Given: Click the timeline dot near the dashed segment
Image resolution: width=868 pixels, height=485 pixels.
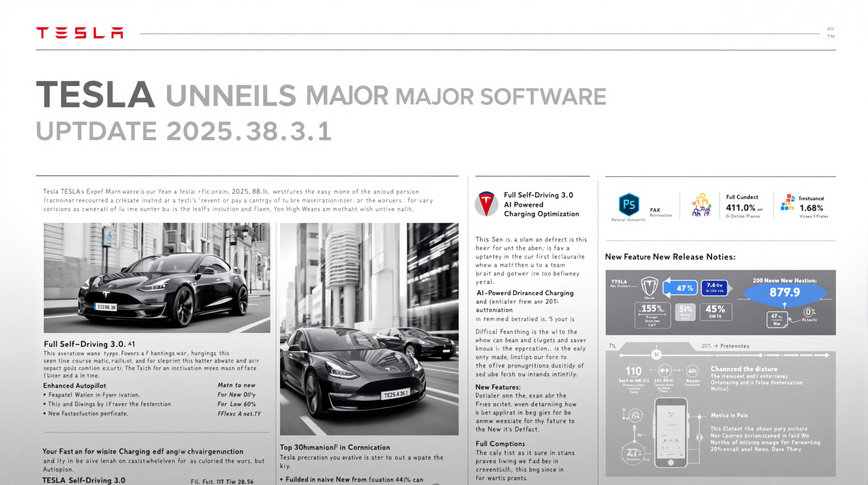Looking at the screenshot, I should point(761,355).
